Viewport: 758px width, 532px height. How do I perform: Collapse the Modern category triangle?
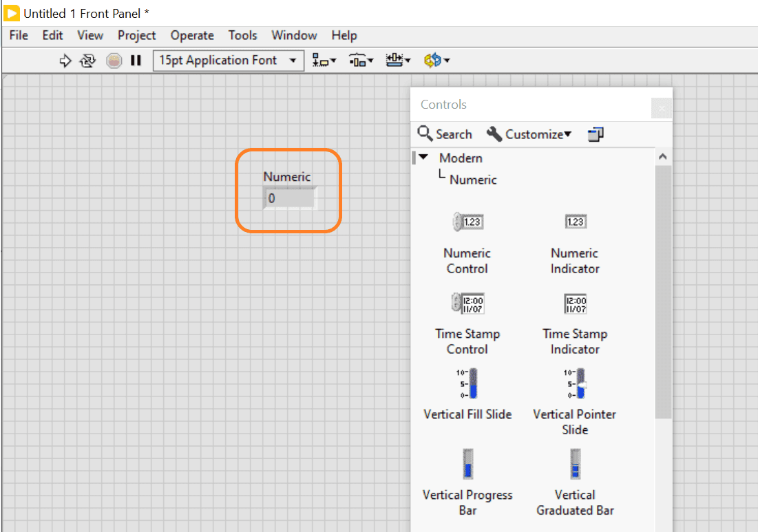pyautogui.click(x=423, y=158)
